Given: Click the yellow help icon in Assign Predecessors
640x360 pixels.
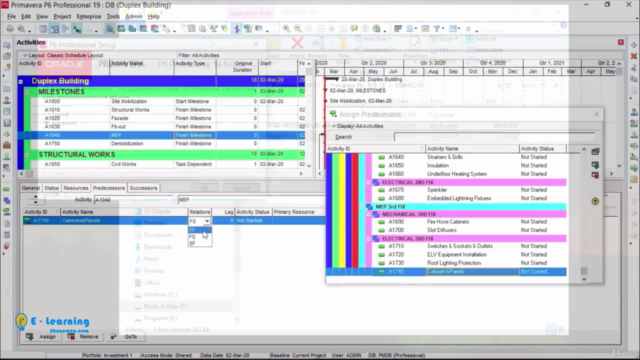Looking at the screenshot, I should tap(595, 201).
